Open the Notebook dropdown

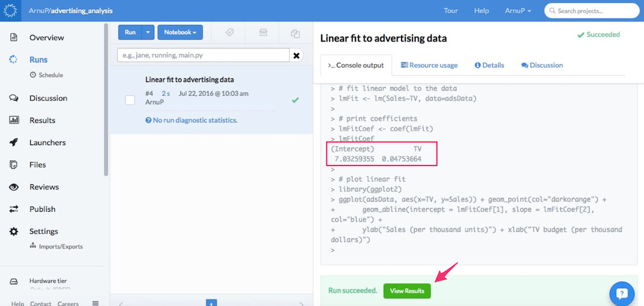pyautogui.click(x=180, y=32)
